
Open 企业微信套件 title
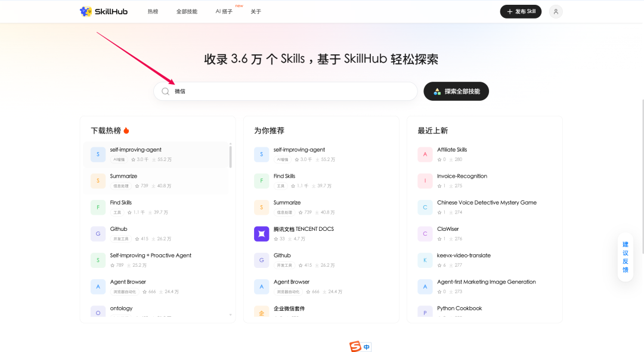point(289,308)
